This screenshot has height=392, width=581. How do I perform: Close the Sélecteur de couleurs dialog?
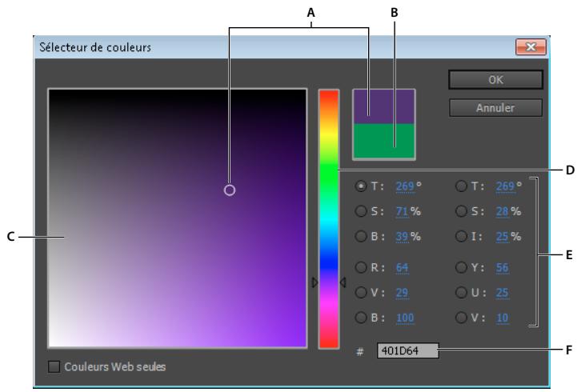click(x=531, y=46)
